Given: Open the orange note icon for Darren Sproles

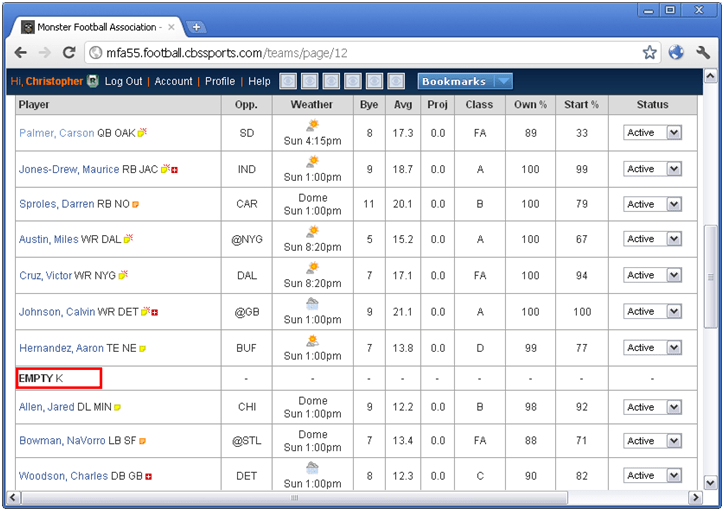Looking at the screenshot, I should coord(135,204).
